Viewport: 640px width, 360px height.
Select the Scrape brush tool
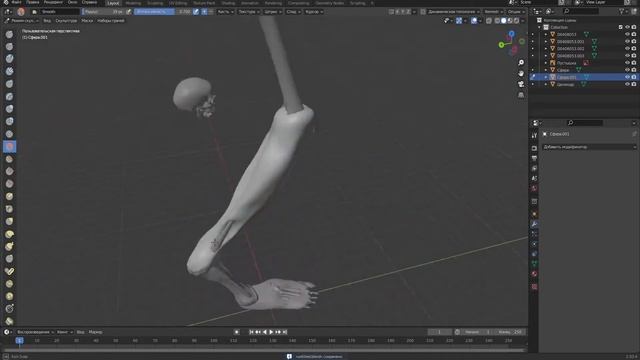pos(9,184)
